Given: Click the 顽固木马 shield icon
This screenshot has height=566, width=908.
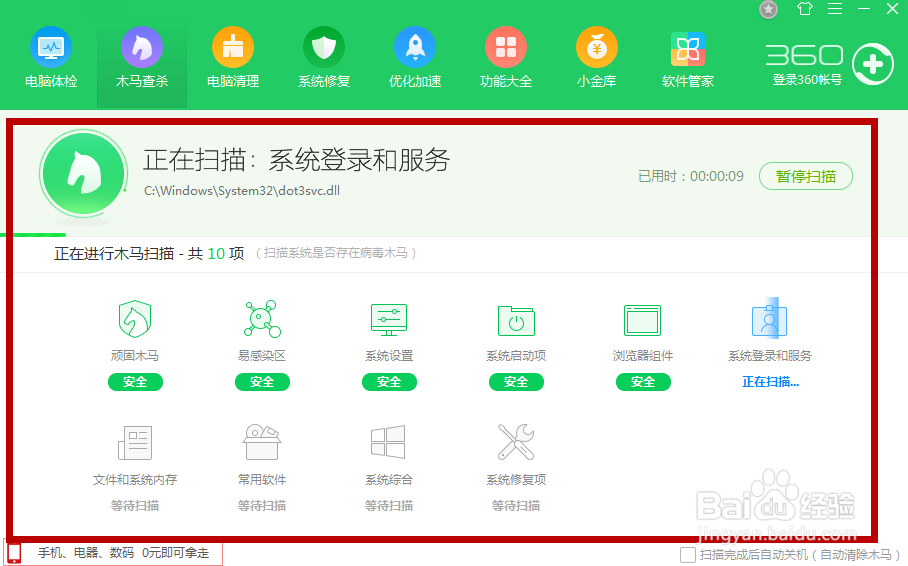Looking at the screenshot, I should [135, 319].
